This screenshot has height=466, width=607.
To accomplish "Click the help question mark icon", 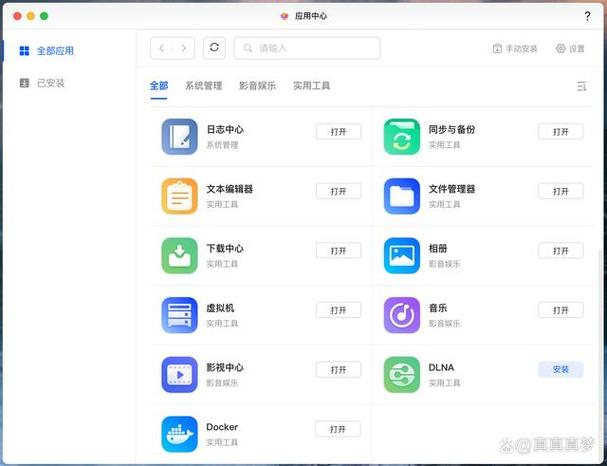I will [587, 16].
